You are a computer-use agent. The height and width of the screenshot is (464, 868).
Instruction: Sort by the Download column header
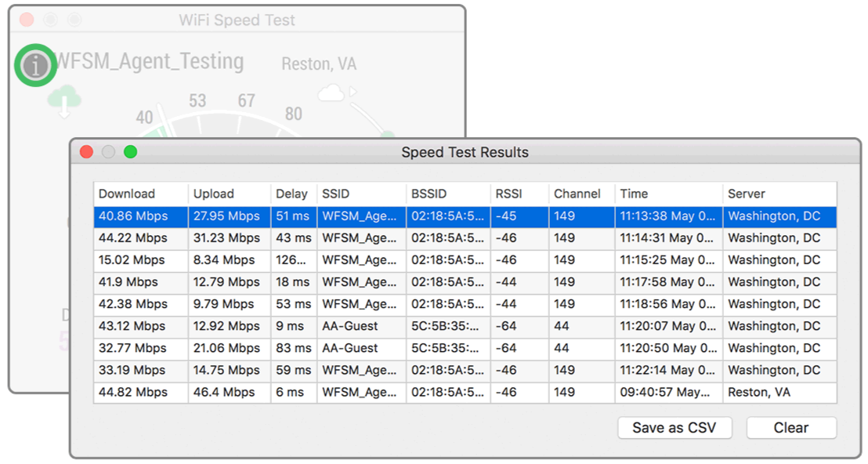140,194
